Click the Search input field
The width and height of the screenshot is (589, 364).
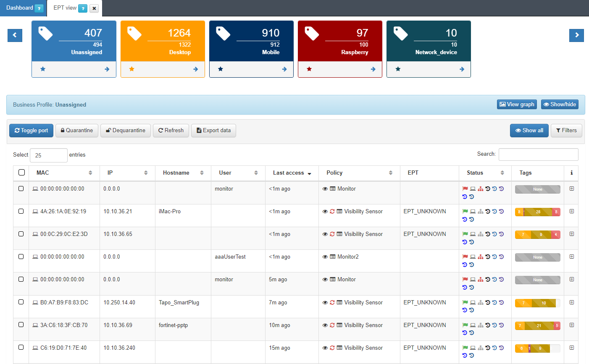538,155
